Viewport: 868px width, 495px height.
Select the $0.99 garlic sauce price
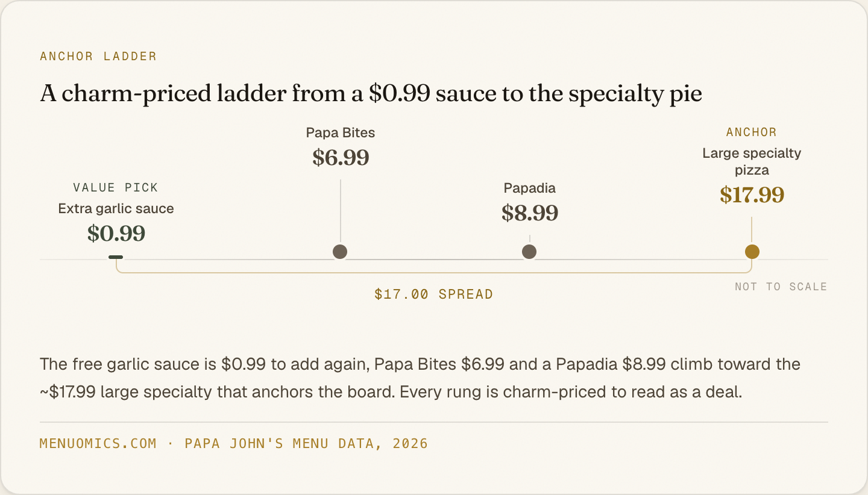click(116, 234)
